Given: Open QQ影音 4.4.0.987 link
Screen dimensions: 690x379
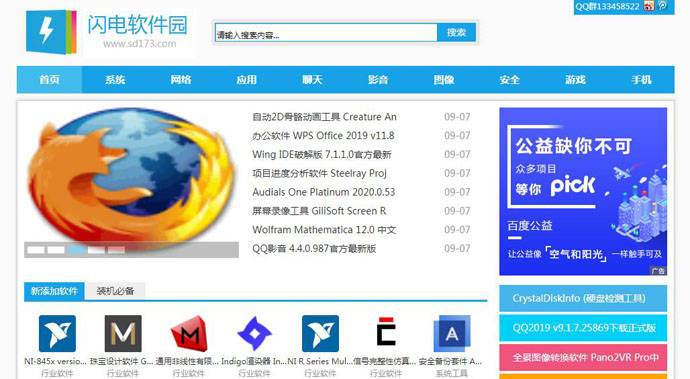Looking at the screenshot, I should (x=314, y=249).
